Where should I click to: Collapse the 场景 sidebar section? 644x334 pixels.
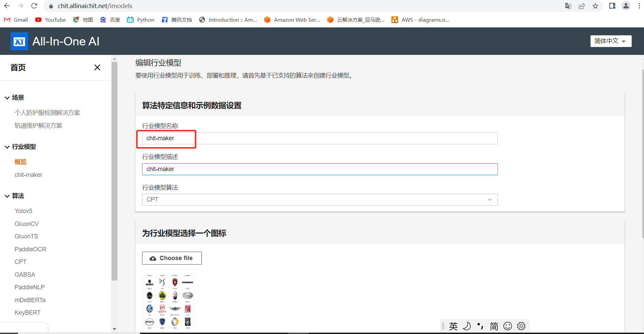[7, 98]
